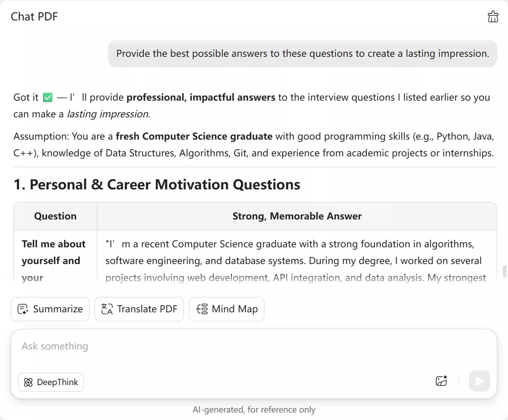Click the Strong, Memorable Answer column header
The height and width of the screenshot is (420, 508).
(297, 216)
